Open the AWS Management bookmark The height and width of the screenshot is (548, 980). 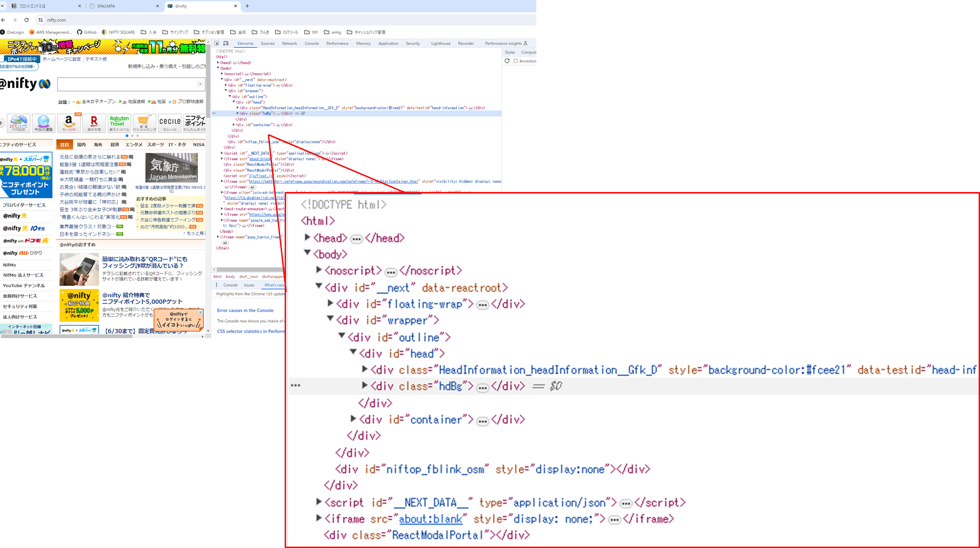(50, 32)
